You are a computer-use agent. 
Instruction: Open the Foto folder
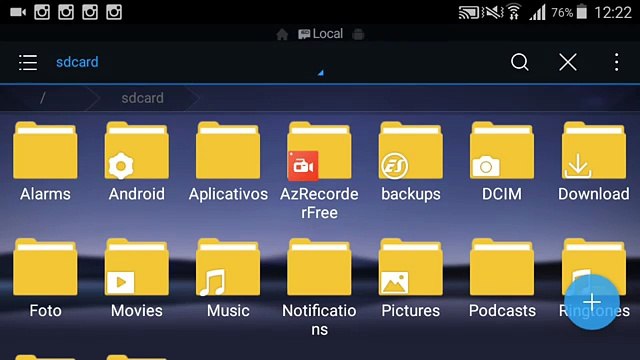[x=45, y=279]
